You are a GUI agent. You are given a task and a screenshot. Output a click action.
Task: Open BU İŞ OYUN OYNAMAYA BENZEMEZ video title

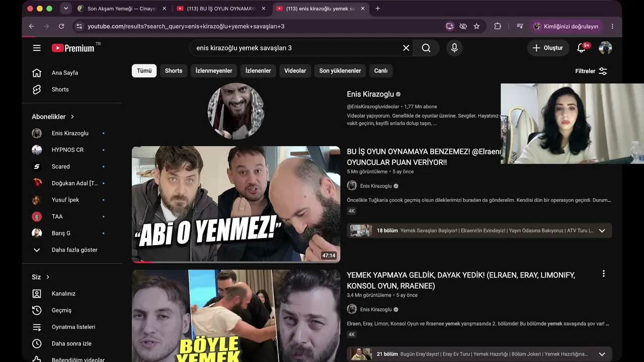(424, 157)
